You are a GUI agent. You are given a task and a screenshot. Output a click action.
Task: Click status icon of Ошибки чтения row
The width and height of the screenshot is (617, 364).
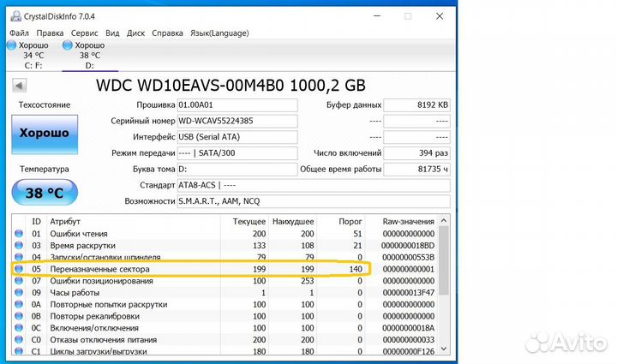(19, 234)
